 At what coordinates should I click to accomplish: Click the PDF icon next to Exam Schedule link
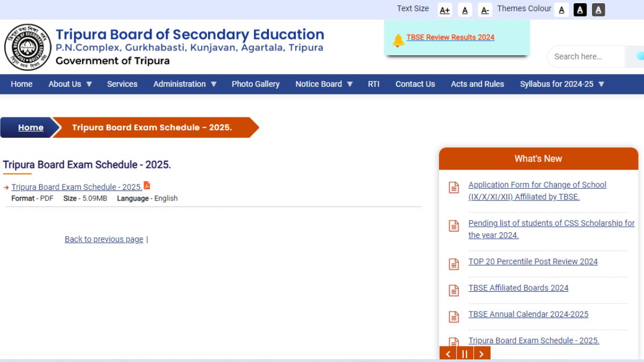pos(148,184)
